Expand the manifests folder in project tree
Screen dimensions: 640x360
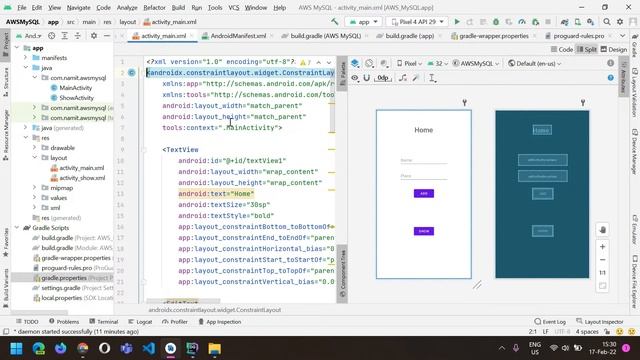pos(26,58)
